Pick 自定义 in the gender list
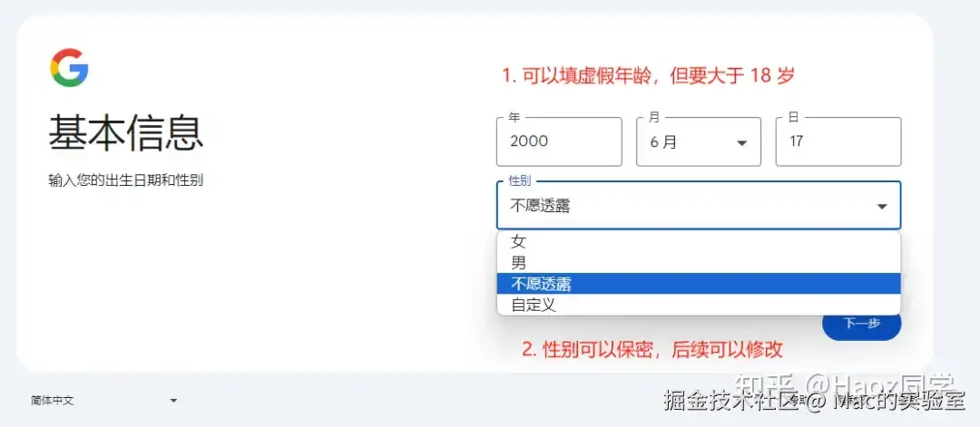 [x=698, y=305]
